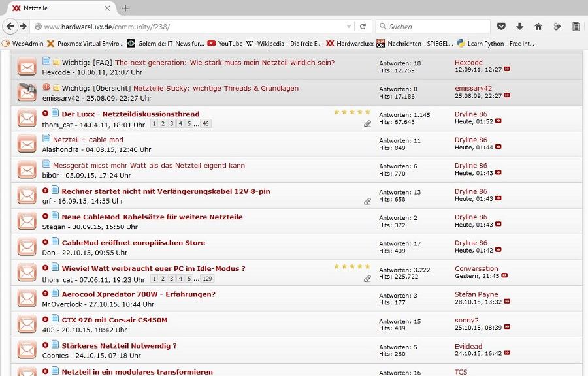Go to page 129 of Idle-Modus thread

pos(207,279)
